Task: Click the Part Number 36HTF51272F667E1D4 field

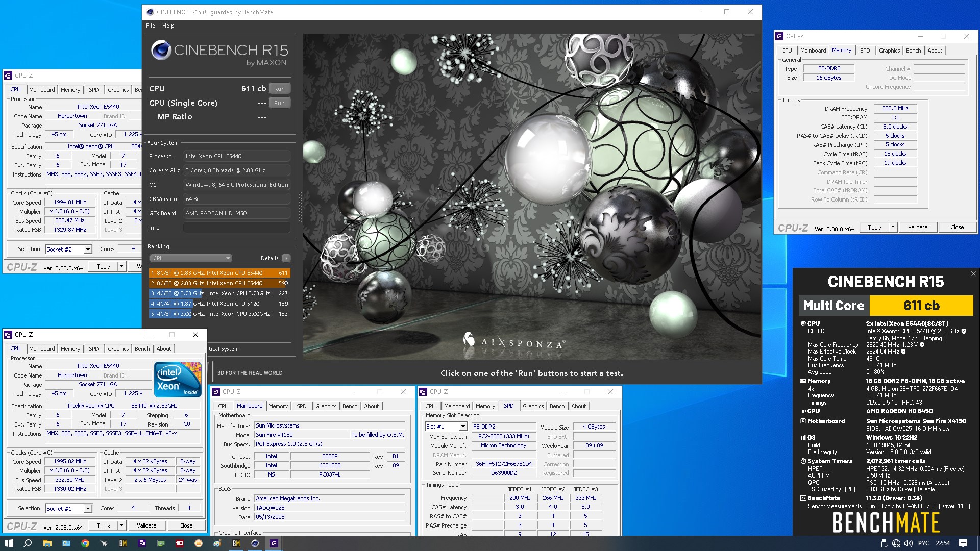Action: pos(504,464)
